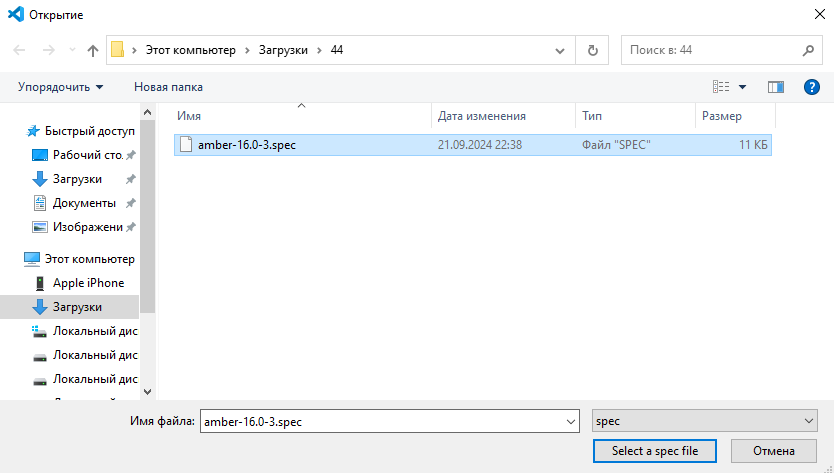Screen dimensions: 834x473
Task: Click Новая папка in toolbar
Action: (168, 87)
